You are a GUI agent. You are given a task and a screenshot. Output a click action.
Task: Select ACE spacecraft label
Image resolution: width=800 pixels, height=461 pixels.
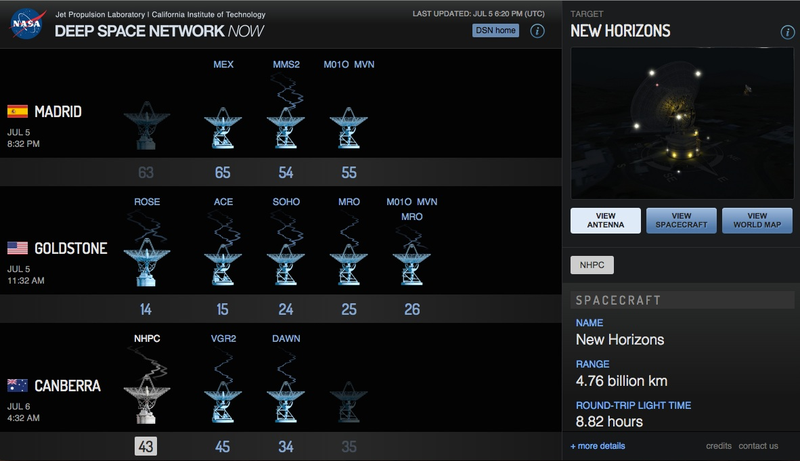[223, 201]
